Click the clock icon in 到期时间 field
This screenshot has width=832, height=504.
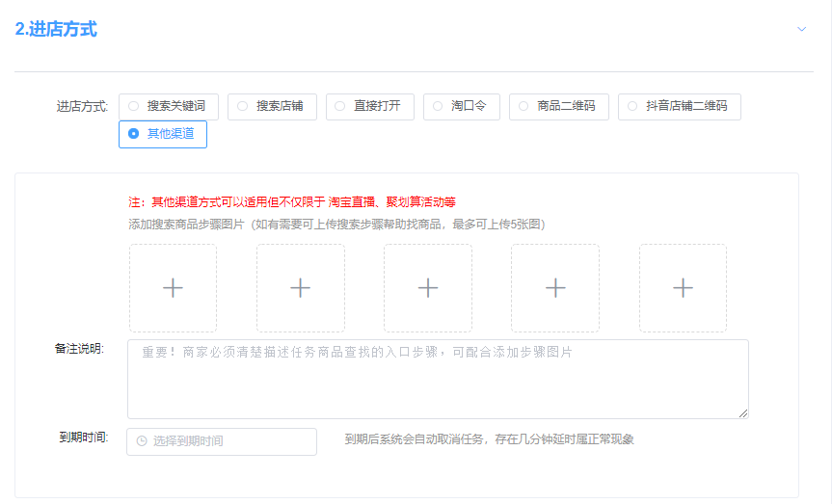(142, 441)
